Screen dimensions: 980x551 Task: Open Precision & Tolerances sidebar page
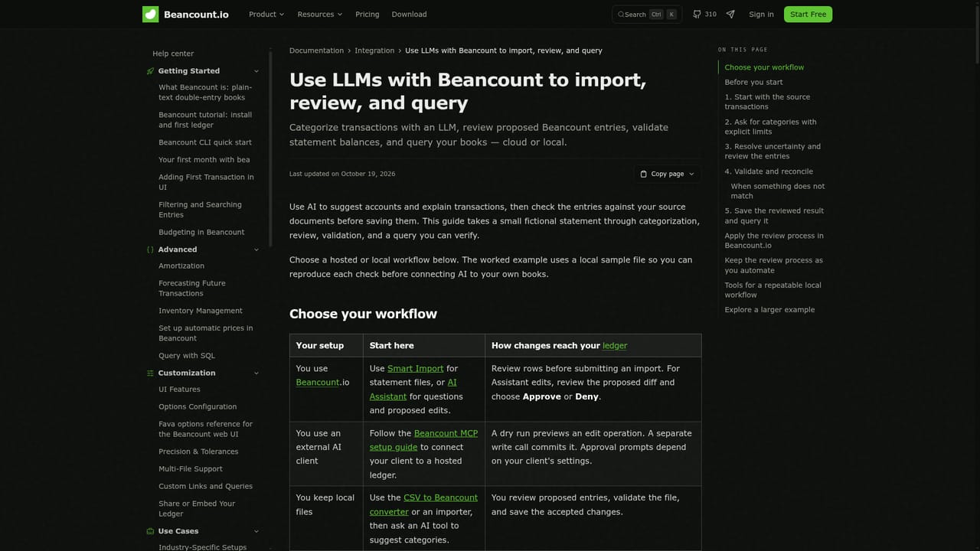tap(198, 452)
